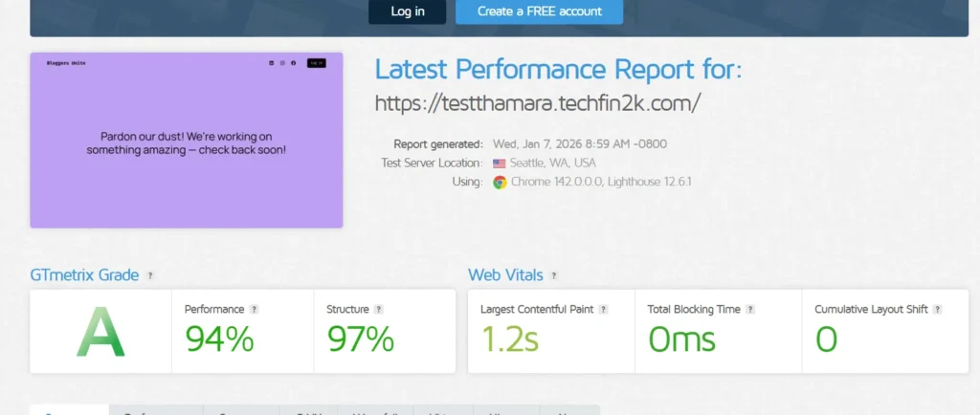980x415 pixels.
Task: Click the Largest Contentful Paint label
Action: point(537,310)
